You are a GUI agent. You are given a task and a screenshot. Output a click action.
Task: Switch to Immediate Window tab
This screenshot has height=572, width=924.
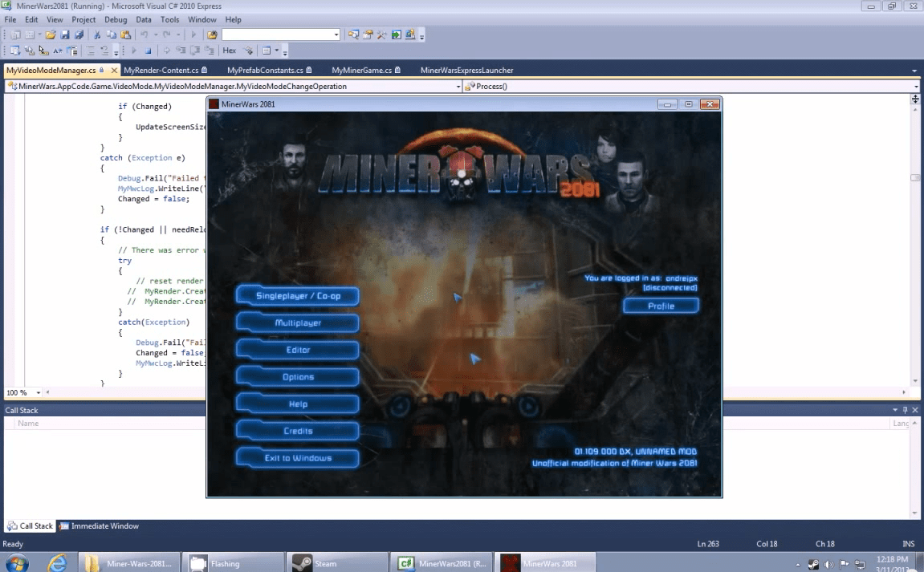[x=99, y=526]
